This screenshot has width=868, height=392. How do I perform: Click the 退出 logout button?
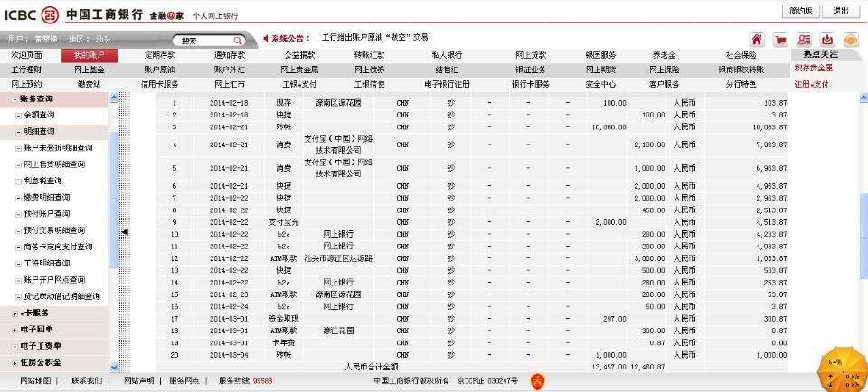(840, 11)
